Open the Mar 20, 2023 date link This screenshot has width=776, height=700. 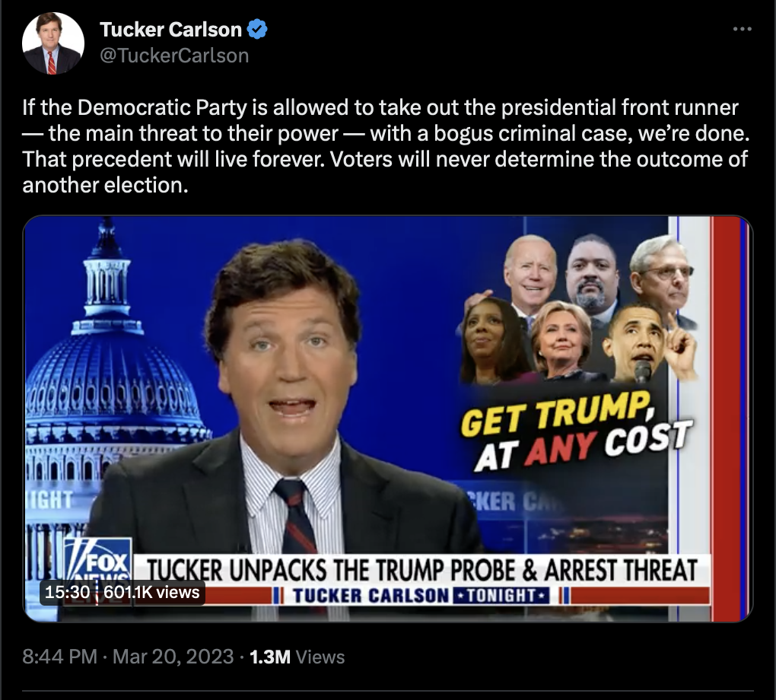pyautogui.click(x=173, y=657)
